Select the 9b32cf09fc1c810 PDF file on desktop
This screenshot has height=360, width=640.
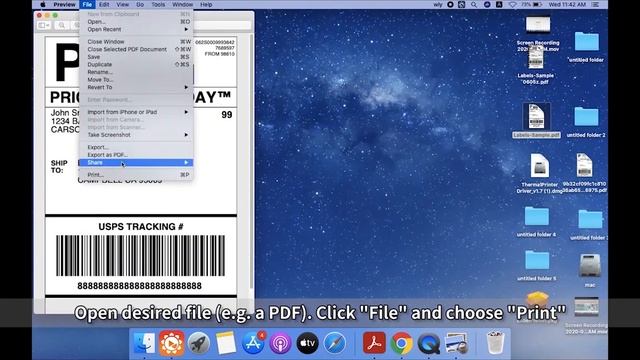coord(584,173)
